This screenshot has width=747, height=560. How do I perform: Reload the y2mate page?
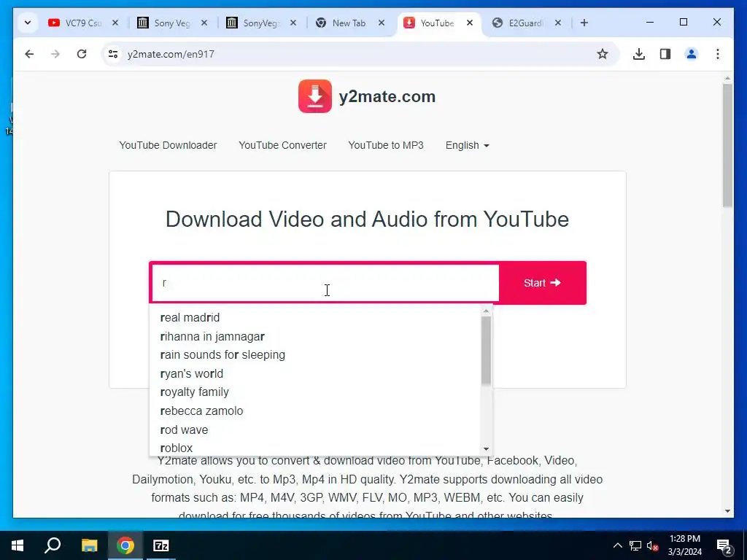pyautogui.click(x=82, y=54)
